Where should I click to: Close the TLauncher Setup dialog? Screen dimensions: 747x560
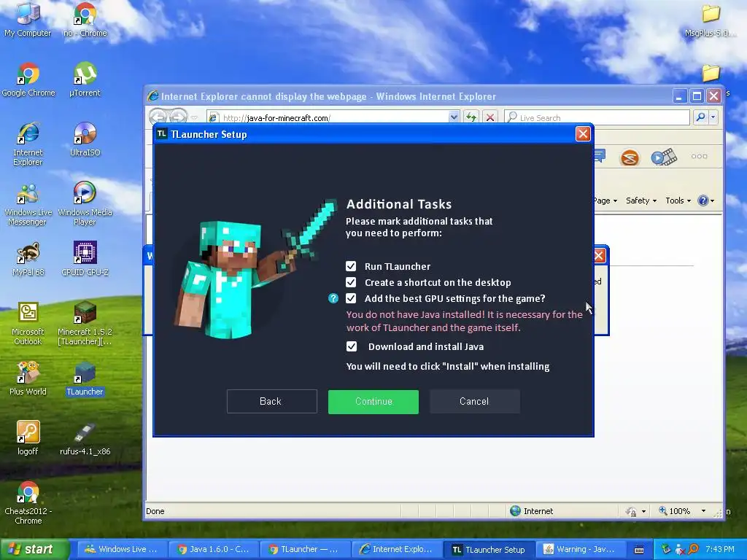583,134
